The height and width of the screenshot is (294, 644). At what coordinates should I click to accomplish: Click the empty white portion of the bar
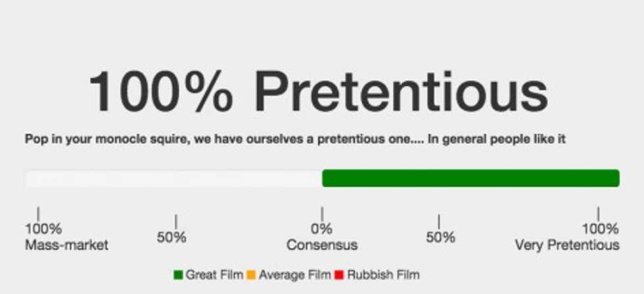click(x=173, y=178)
